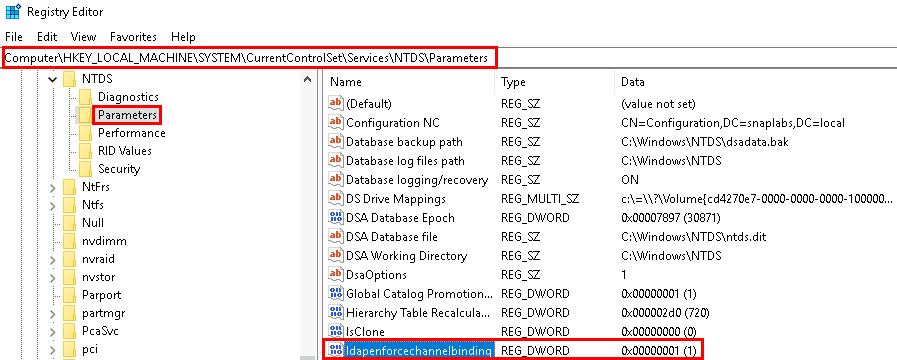Viewport: 897px width, 360px height.
Task: Expand the partmgr tree node
Action: [x=53, y=314]
